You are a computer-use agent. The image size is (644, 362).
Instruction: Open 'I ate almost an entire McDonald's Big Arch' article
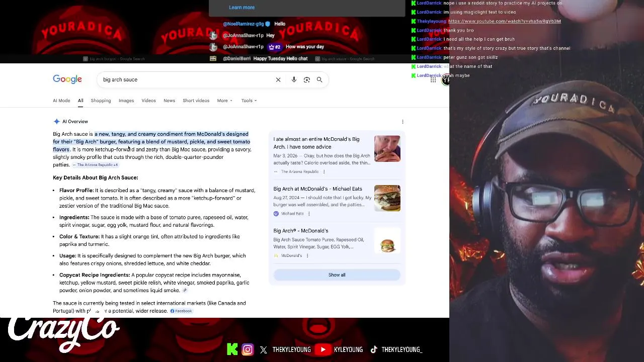[316, 143]
